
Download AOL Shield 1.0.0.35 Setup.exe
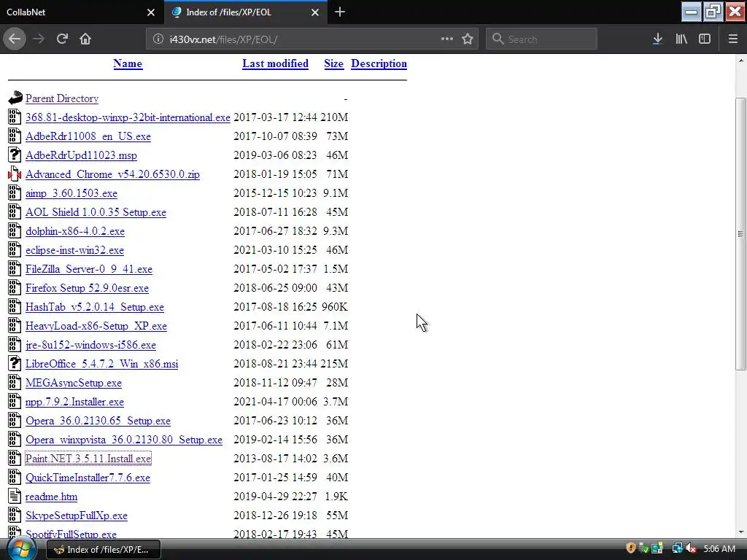(96, 212)
